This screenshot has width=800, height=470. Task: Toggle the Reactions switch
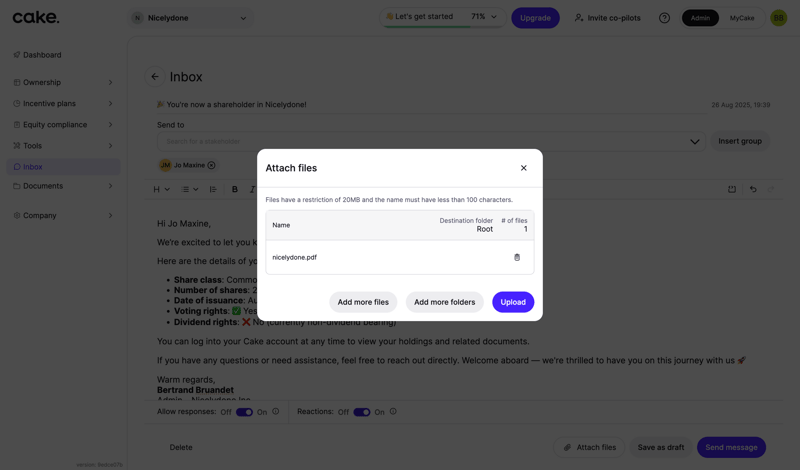coord(361,412)
